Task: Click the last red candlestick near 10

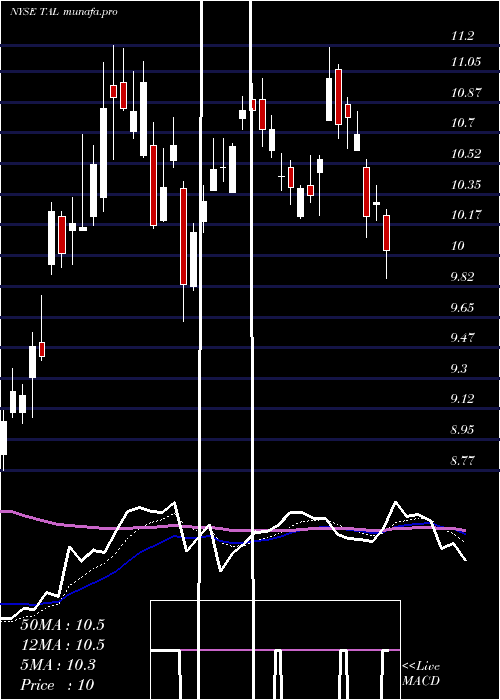Action: 387,233
